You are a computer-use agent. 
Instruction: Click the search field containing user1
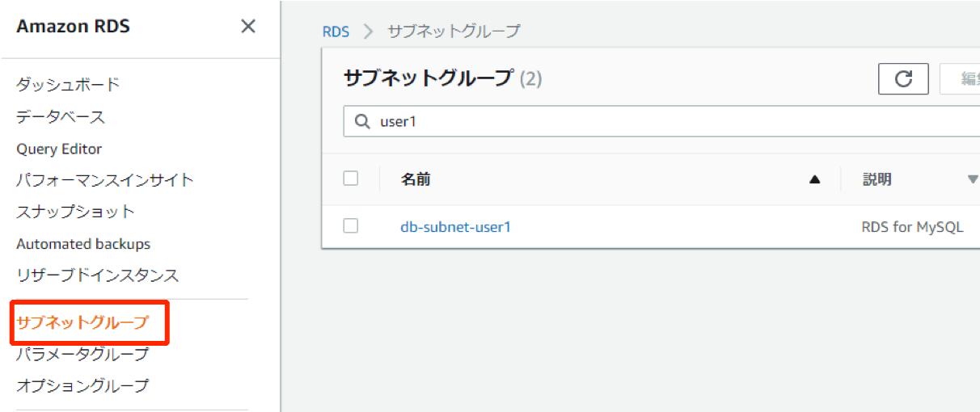[x=661, y=122]
